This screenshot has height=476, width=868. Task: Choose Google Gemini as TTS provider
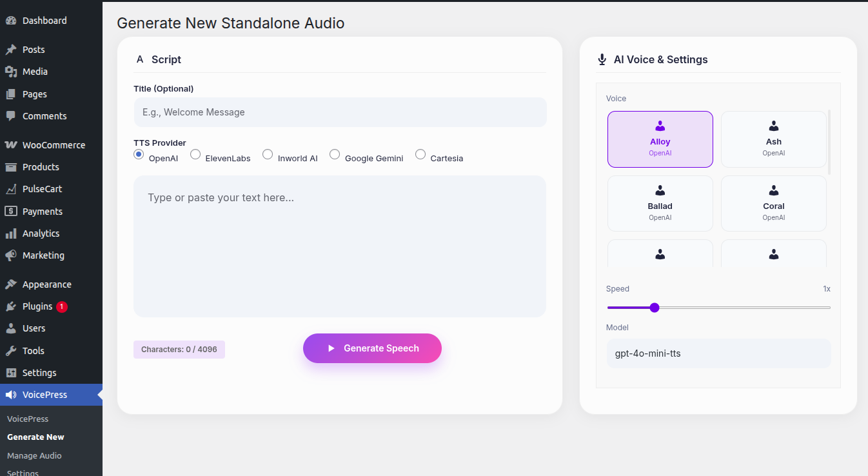click(335, 154)
